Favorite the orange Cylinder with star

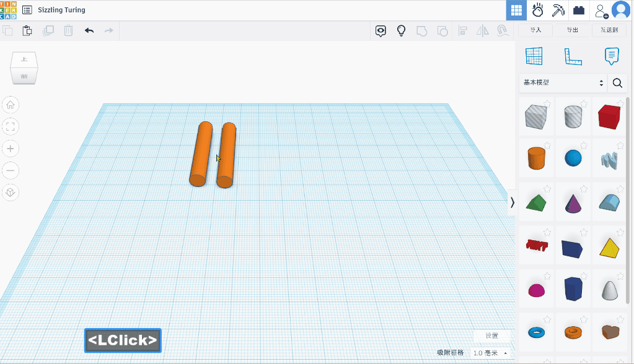click(547, 145)
